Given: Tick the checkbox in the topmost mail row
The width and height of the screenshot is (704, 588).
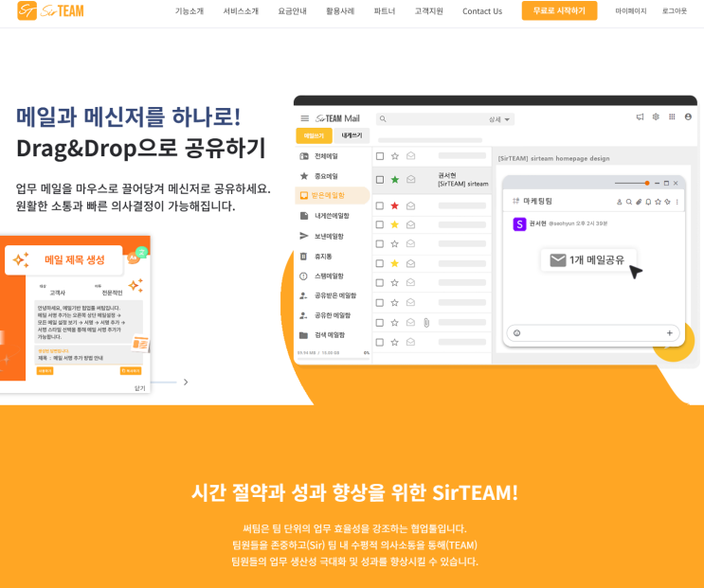Looking at the screenshot, I should pyautogui.click(x=380, y=156).
